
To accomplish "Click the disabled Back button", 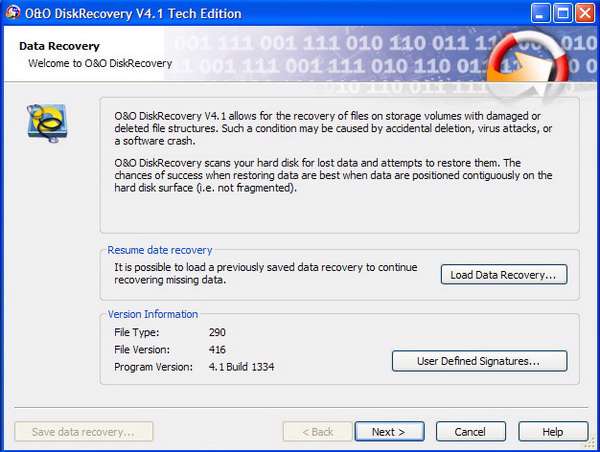I will pyautogui.click(x=317, y=432).
